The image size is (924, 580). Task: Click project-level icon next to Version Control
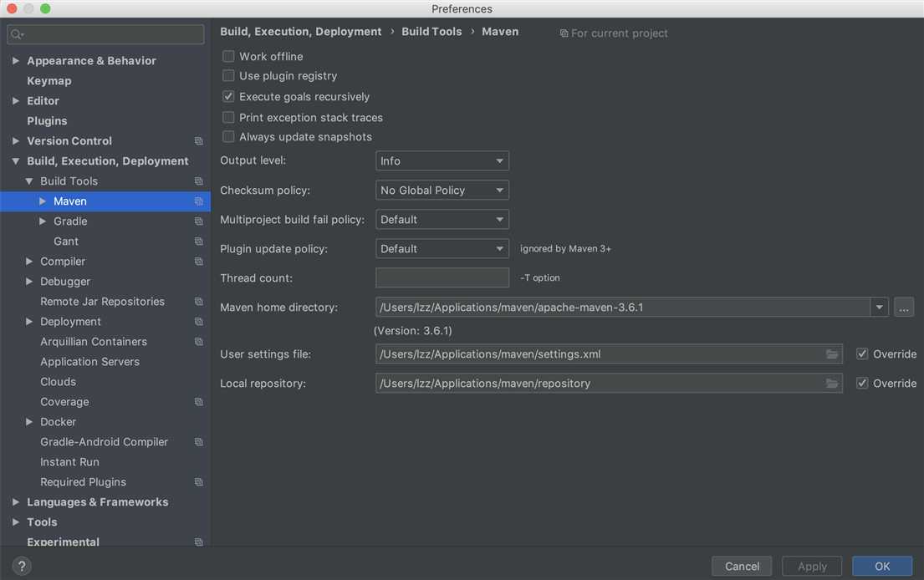(198, 141)
